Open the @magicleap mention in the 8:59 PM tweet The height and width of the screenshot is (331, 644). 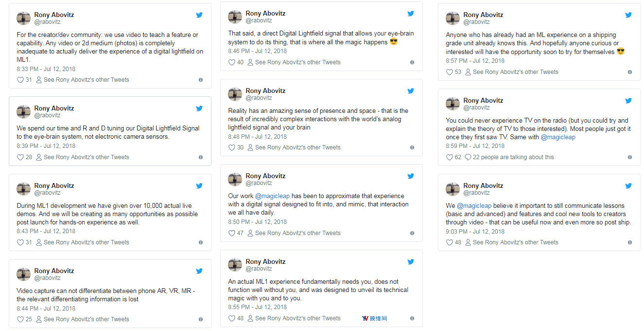coord(558,137)
